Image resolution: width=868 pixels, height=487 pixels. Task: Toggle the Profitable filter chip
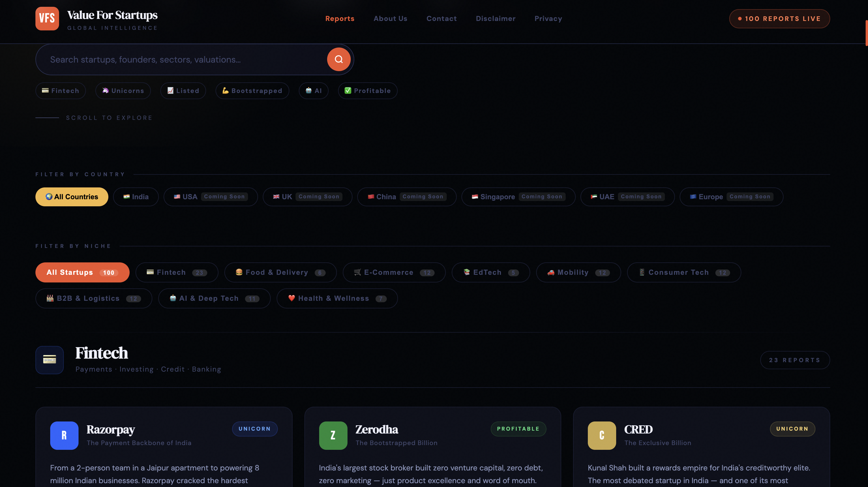(x=368, y=91)
